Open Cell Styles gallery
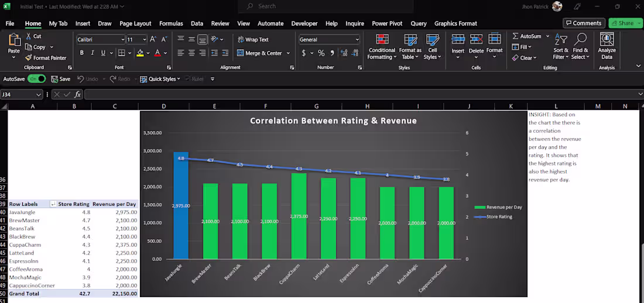The height and width of the screenshot is (303, 644). pyautogui.click(x=433, y=47)
